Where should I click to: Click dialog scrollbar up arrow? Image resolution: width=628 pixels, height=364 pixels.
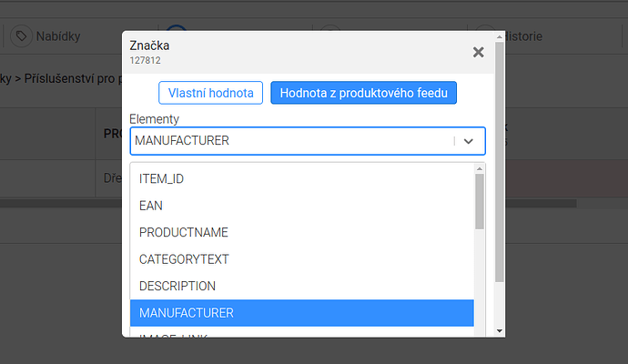(x=499, y=36)
